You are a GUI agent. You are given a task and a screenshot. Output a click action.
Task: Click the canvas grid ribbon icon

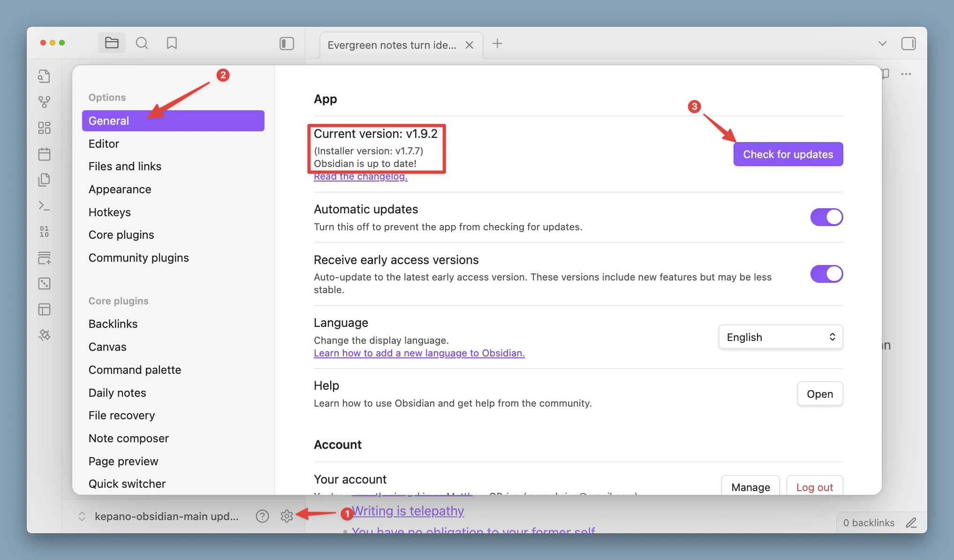(x=44, y=128)
